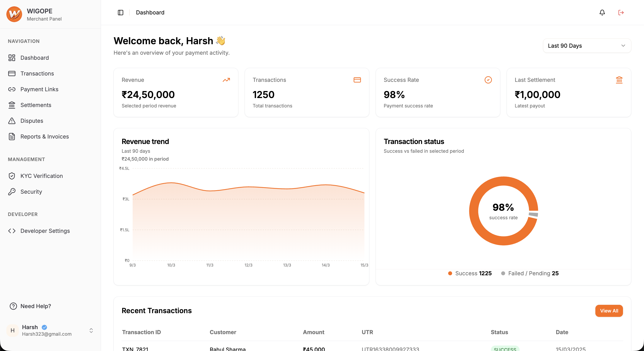Click the gray Failed / Pending legend dot
Screen dimensions: 644x351
503,273
